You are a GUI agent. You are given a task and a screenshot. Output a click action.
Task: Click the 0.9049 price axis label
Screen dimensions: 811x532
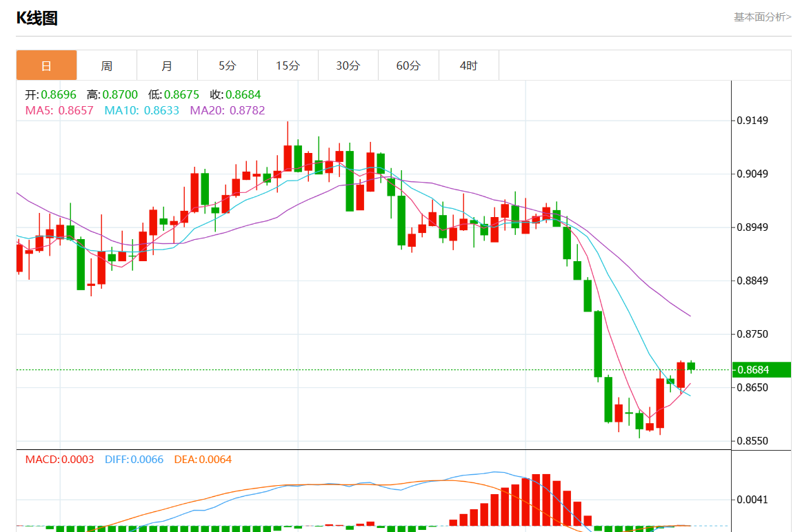(x=752, y=174)
